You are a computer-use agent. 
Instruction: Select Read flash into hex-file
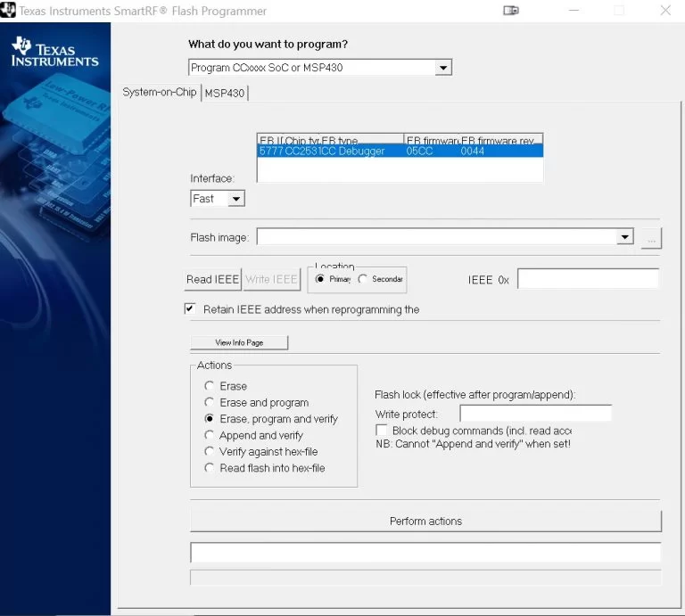(x=210, y=468)
